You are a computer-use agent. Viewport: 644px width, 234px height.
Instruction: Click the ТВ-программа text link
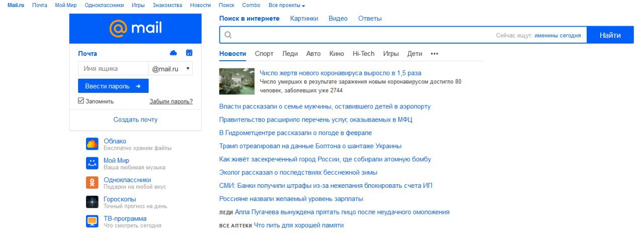125,218
